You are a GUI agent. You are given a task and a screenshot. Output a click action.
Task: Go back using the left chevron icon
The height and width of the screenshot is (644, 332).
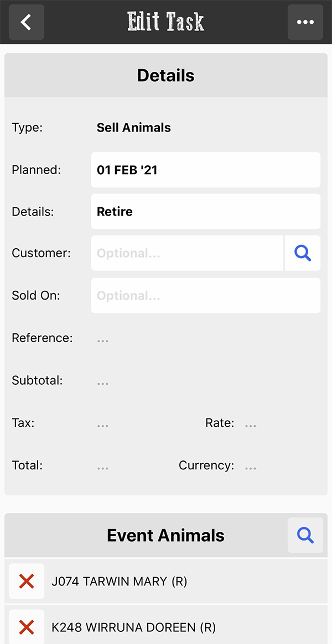point(27,22)
